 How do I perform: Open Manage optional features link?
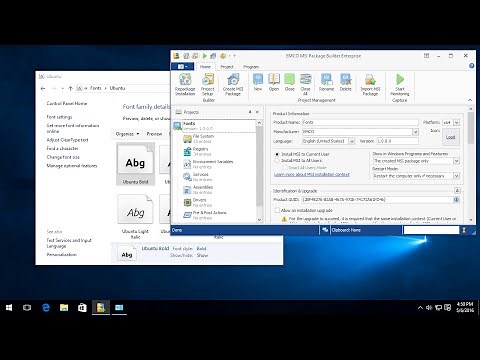72,166
